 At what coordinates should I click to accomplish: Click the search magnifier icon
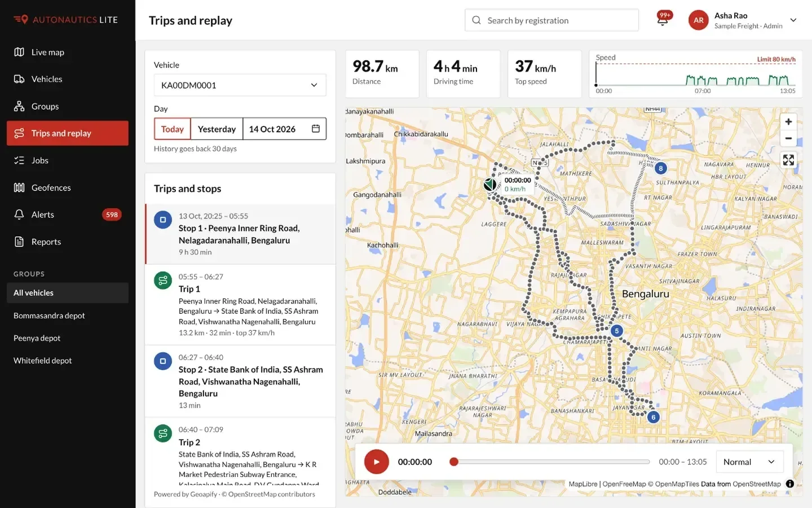coord(476,20)
